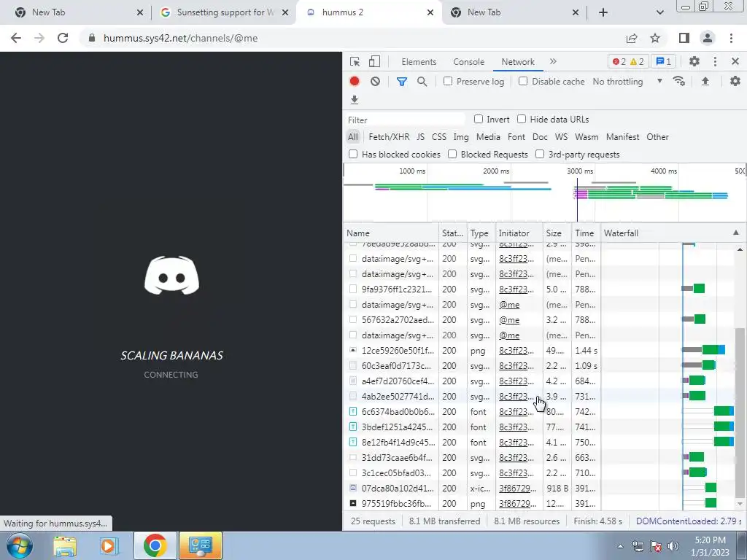This screenshot has width=747, height=560.
Task: Show hidden system tray icons
Action: point(620,546)
